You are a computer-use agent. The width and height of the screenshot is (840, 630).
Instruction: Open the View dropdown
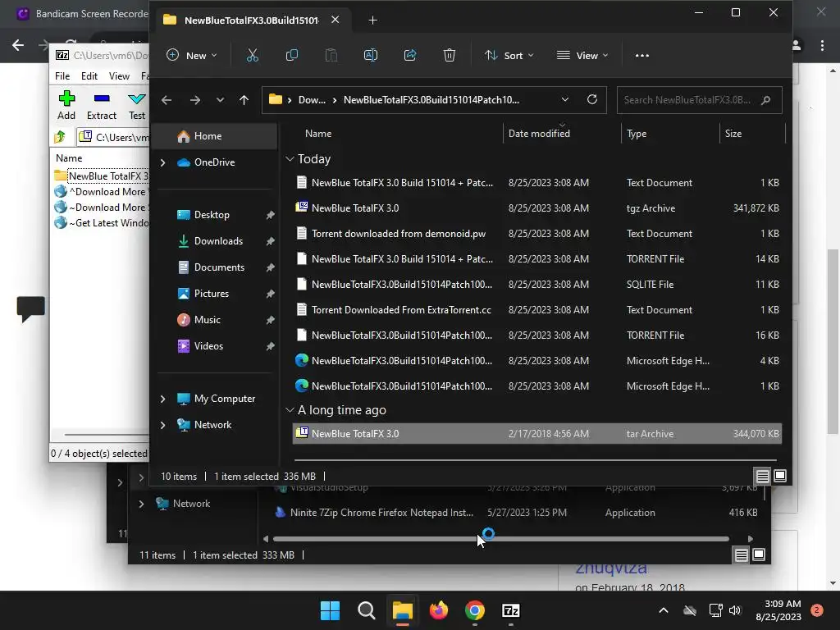582,55
